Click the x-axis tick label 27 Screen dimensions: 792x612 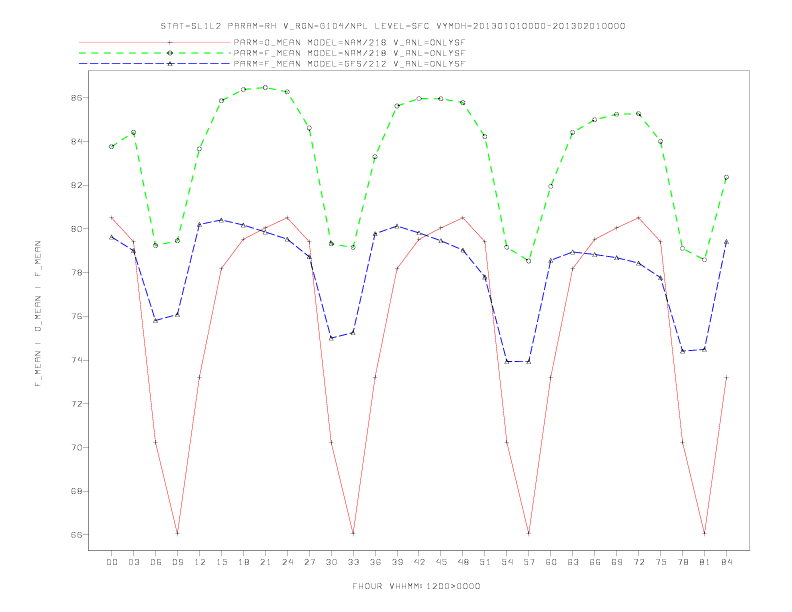[x=309, y=562]
